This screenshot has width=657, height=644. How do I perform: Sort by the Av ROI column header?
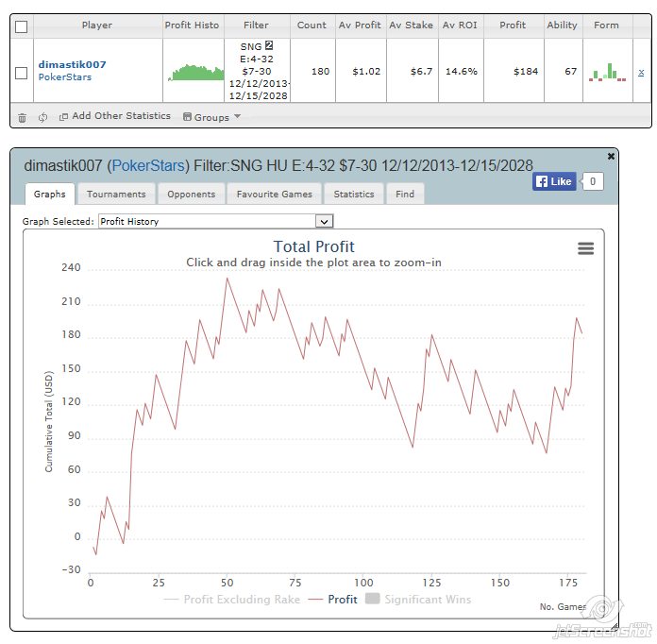point(460,25)
